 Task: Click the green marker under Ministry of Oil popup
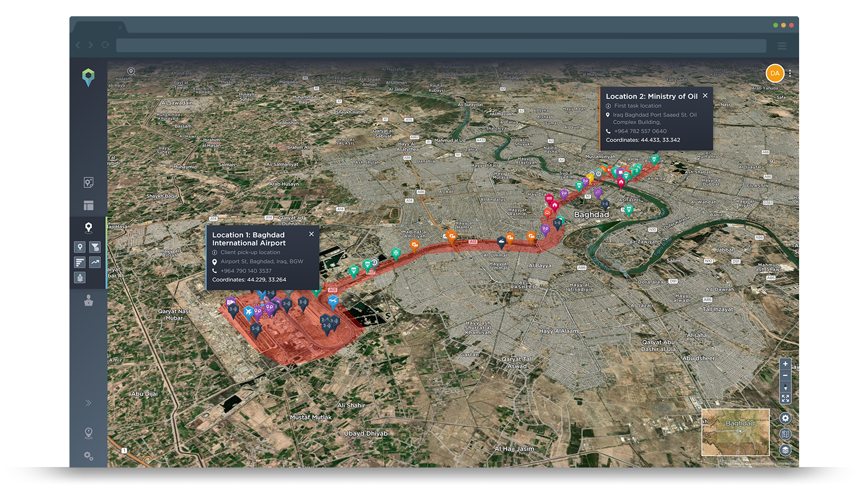(655, 159)
